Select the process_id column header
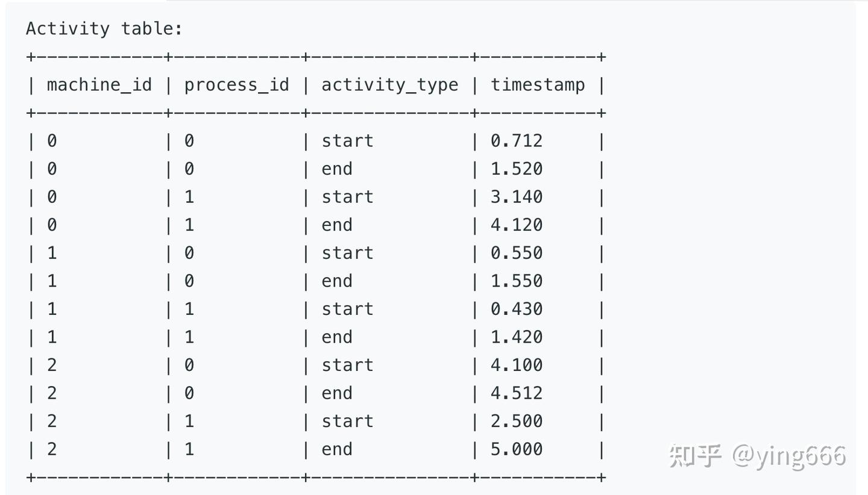 click(x=236, y=85)
